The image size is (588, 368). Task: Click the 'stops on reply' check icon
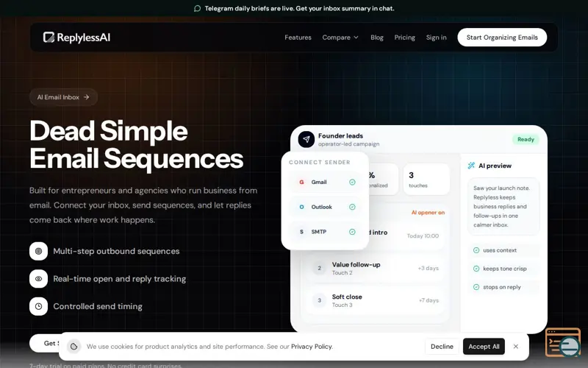pyautogui.click(x=476, y=287)
